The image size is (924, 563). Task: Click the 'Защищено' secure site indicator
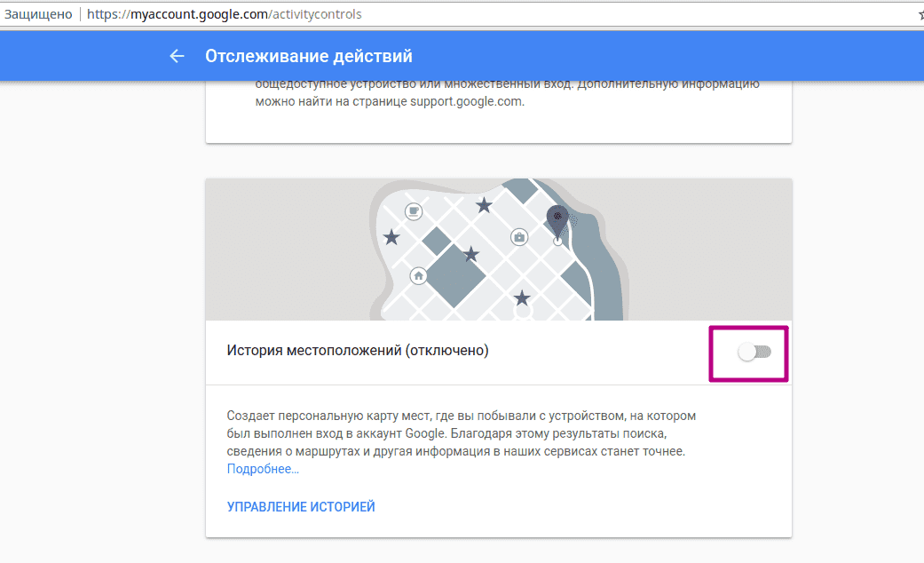click(38, 14)
